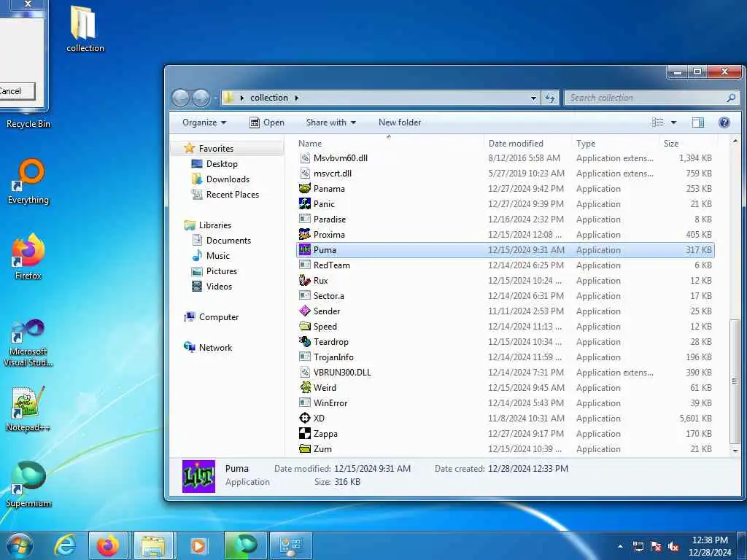
Task: Launch Supermium desktop shortcut
Action: point(28,484)
